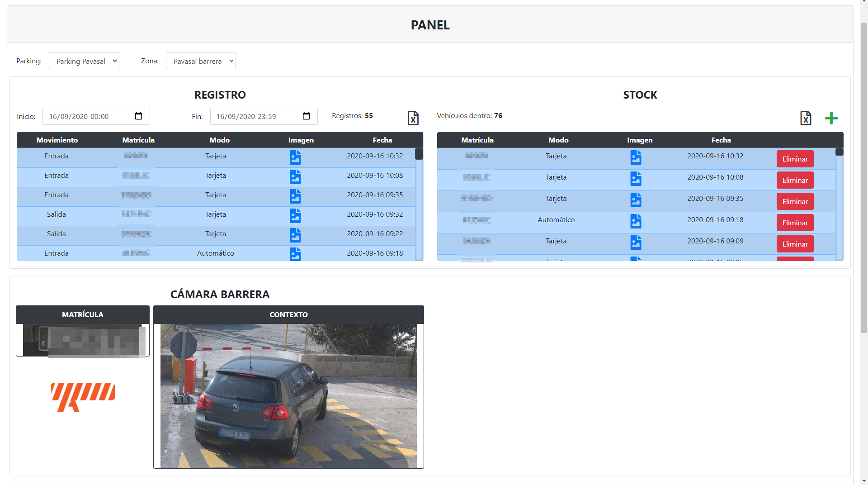Click the Fecha column header in Registro
The height and width of the screenshot is (485, 868).
(x=382, y=140)
